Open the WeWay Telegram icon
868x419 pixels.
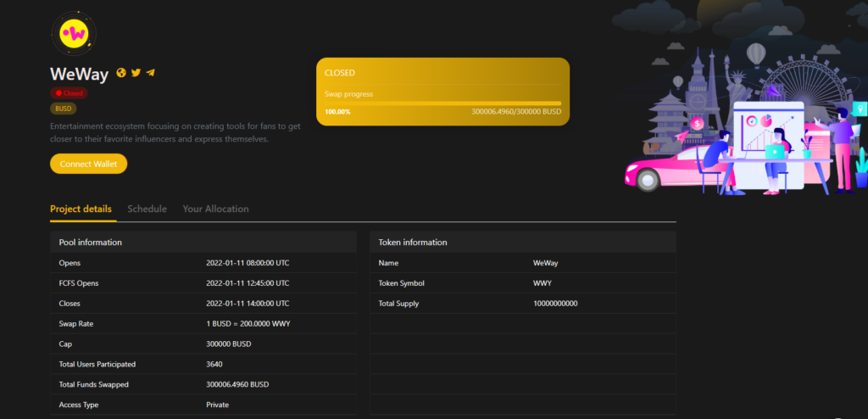(151, 73)
